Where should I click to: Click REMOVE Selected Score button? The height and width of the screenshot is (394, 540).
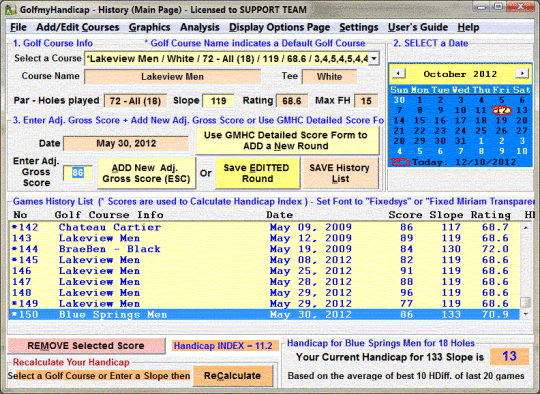tap(86, 346)
